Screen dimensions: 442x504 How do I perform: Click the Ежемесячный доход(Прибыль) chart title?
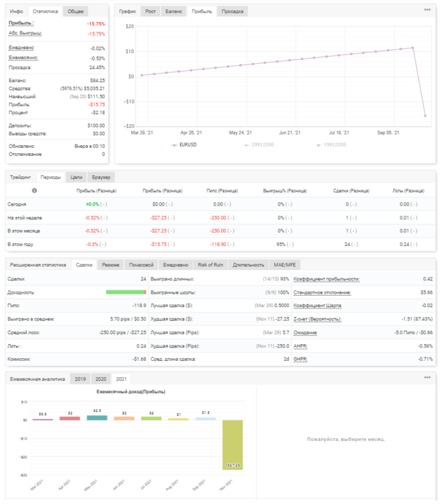[131, 392]
